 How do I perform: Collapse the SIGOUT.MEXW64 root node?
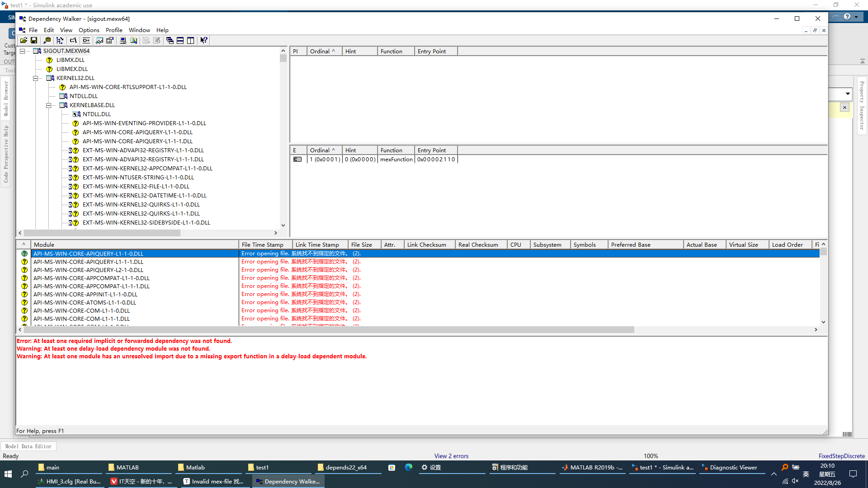[x=22, y=51]
